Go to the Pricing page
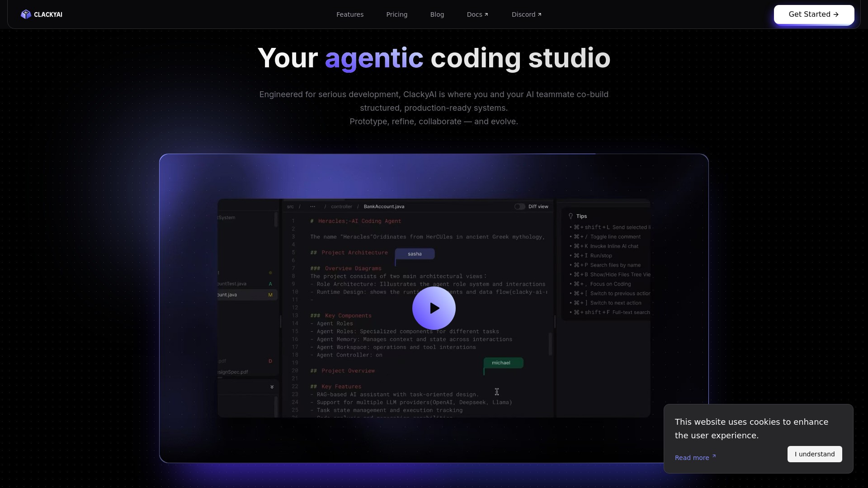 pos(396,14)
